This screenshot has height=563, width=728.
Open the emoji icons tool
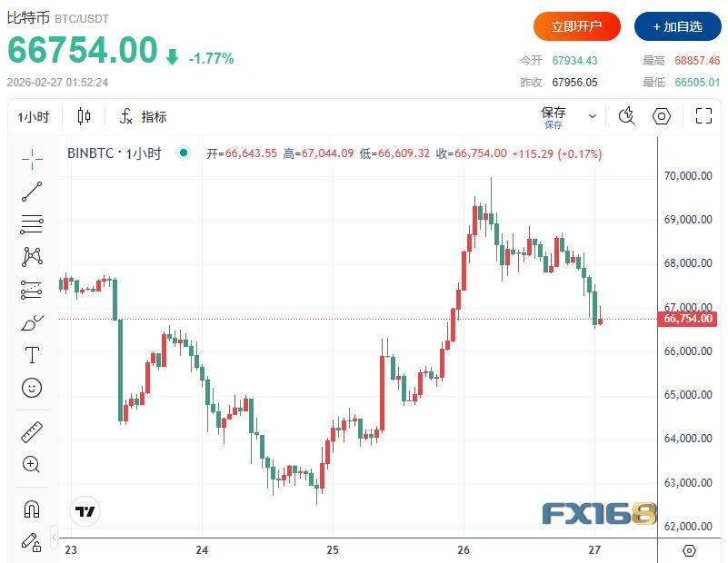(x=32, y=388)
